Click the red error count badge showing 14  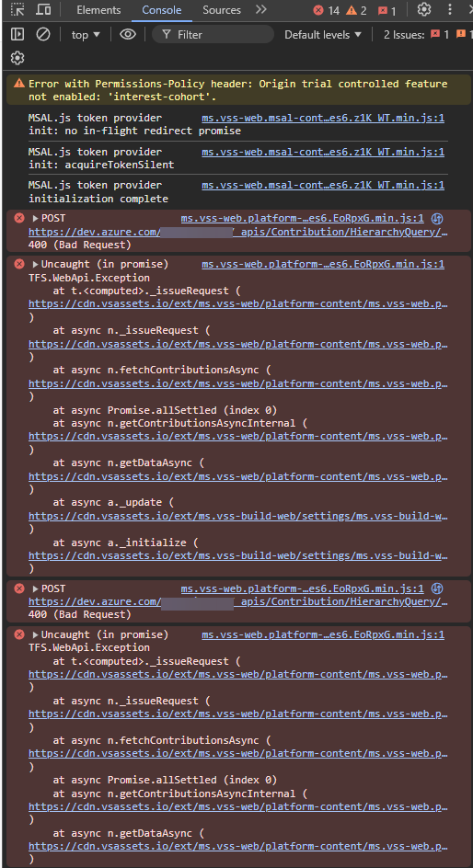click(x=327, y=10)
